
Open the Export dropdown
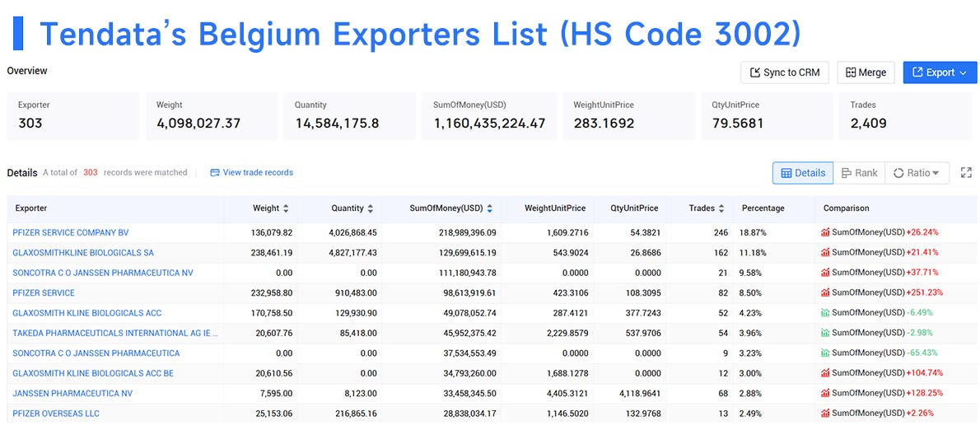940,72
